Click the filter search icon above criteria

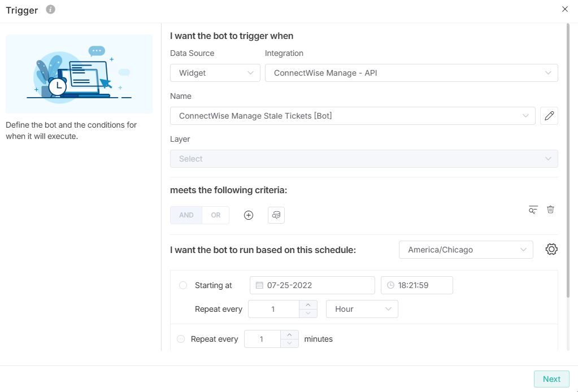[533, 210]
